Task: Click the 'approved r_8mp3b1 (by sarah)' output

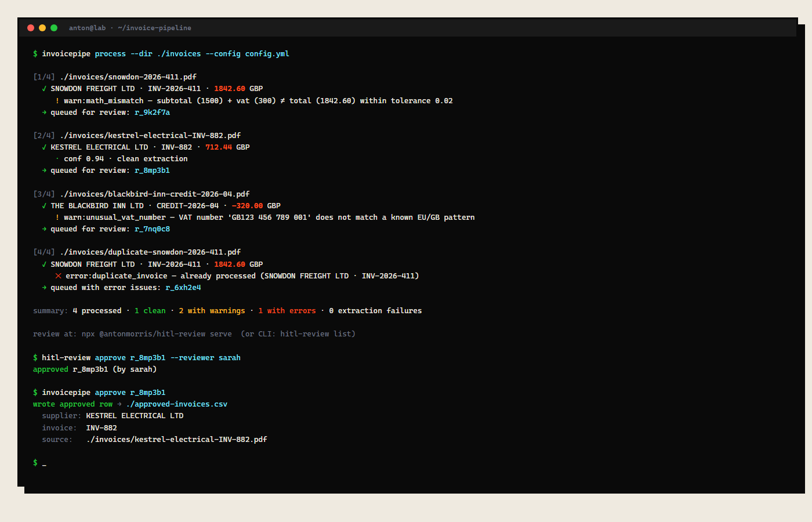Action: (x=95, y=369)
